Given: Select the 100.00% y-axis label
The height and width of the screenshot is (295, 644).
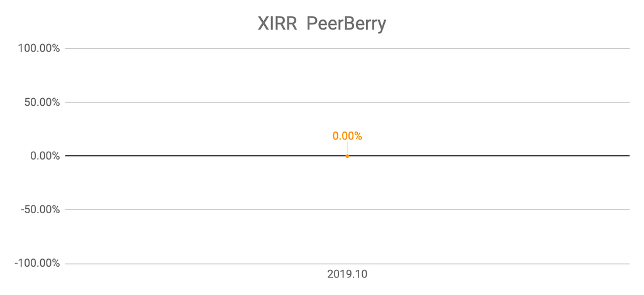Looking at the screenshot, I should pos(39,48).
